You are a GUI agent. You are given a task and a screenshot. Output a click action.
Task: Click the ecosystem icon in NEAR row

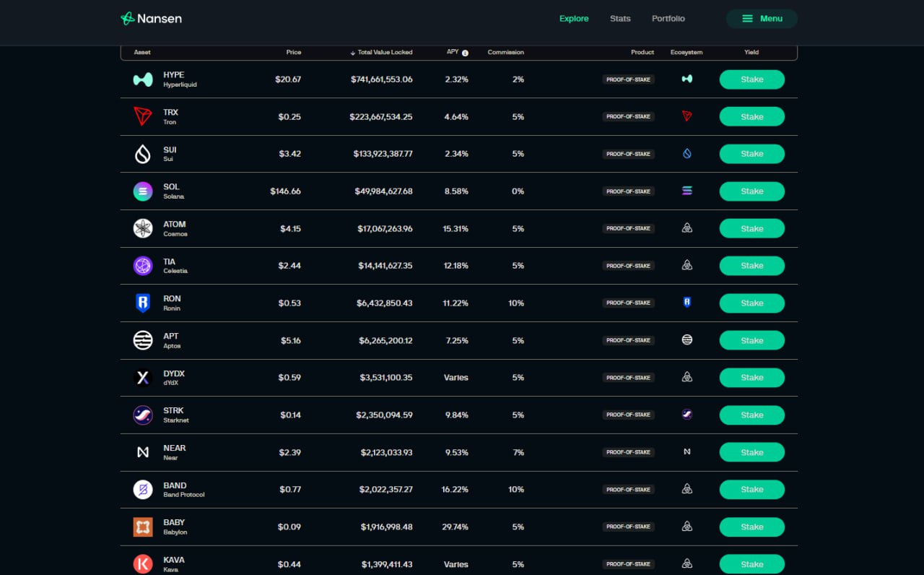pyautogui.click(x=687, y=452)
